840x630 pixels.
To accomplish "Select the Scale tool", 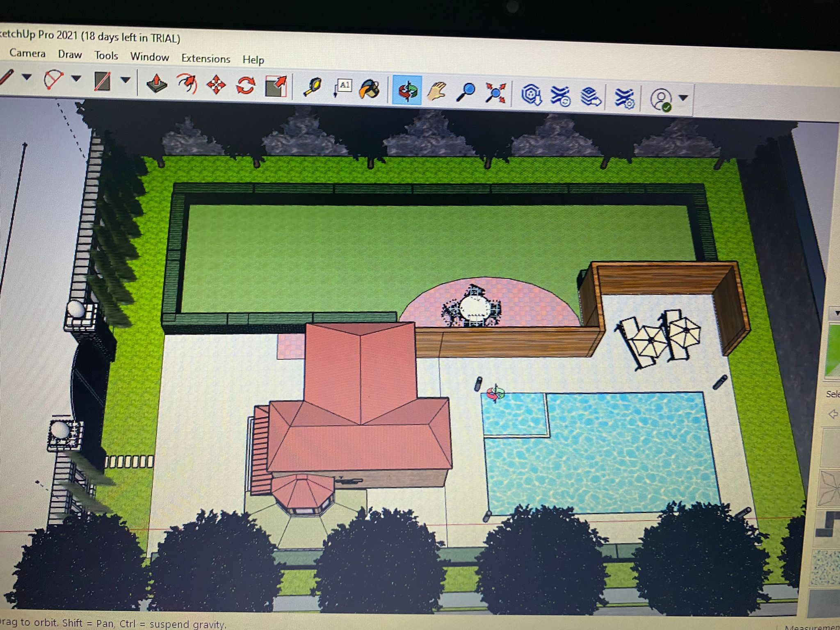I will [x=276, y=87].
